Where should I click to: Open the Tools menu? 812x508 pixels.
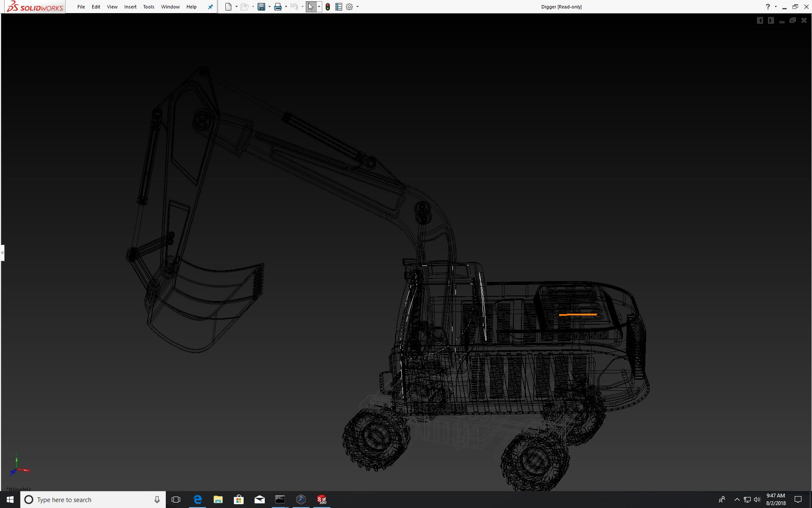148,7
